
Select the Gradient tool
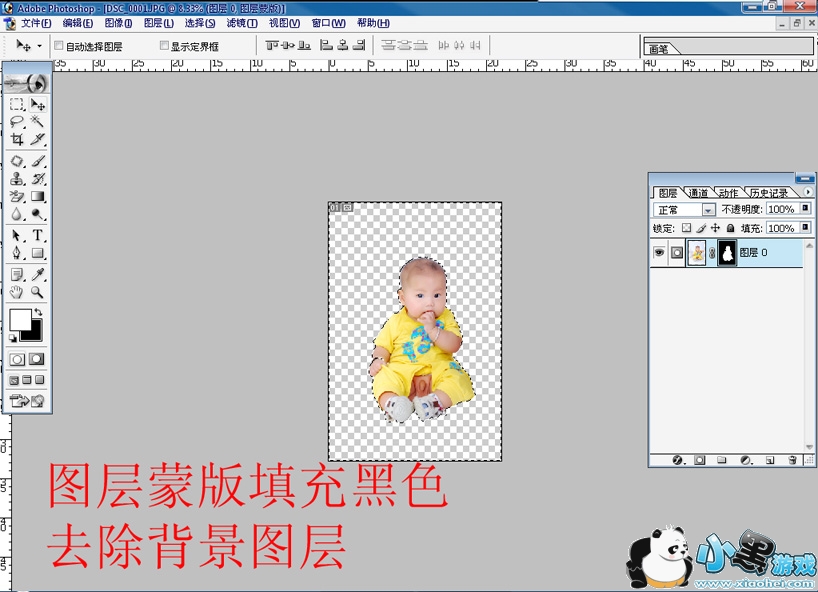click(x=38, y=197)
